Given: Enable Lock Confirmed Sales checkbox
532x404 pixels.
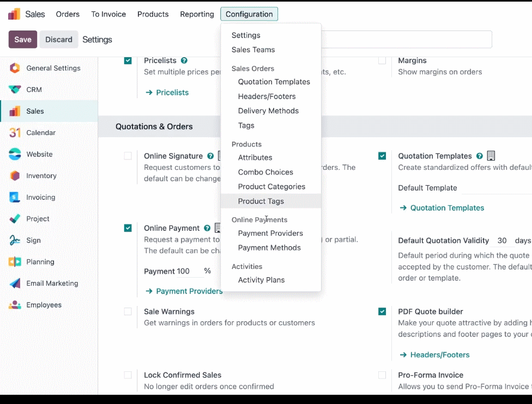Looking at the screenshot, I should (x=128, y=375).
